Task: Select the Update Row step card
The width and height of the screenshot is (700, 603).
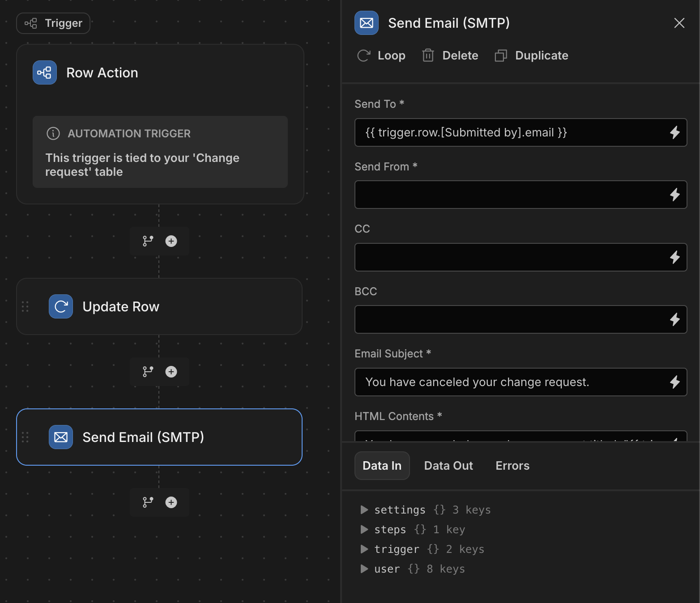Action: 159,306
